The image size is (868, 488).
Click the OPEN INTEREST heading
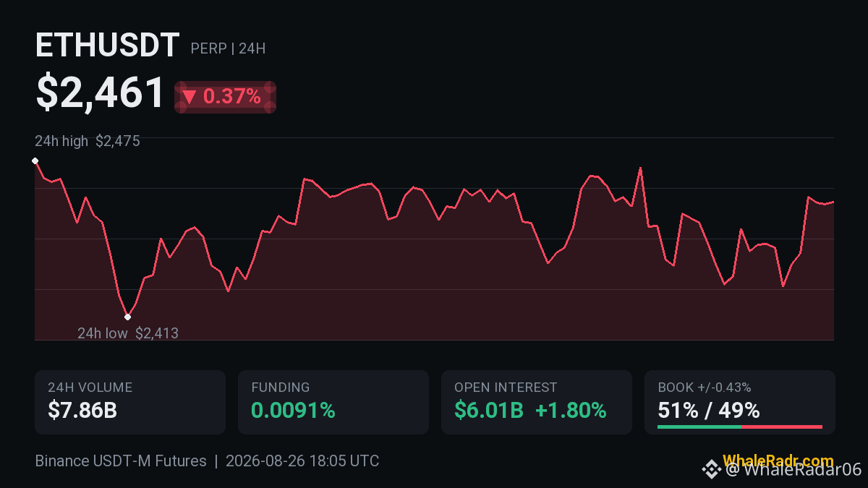click(506, 388)
